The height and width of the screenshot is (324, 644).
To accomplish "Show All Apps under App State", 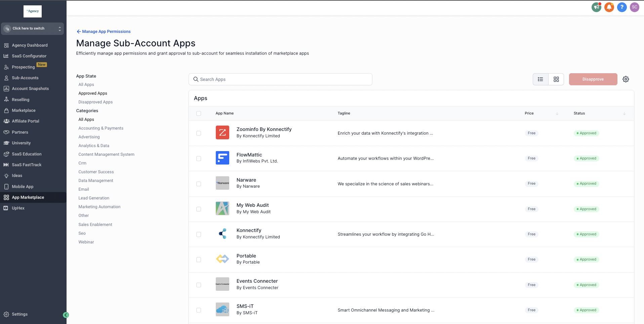I will coord(86,85).
